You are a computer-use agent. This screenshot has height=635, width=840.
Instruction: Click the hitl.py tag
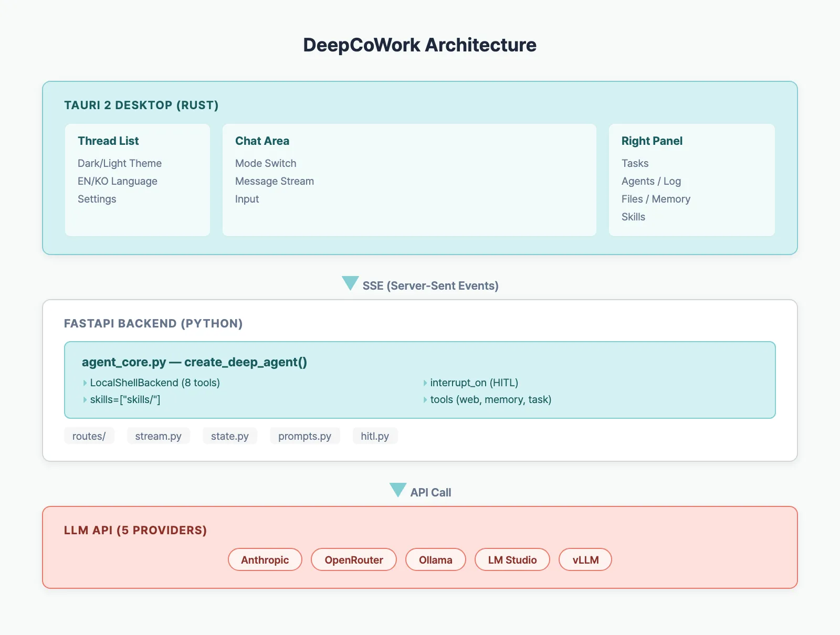coord(375,436)
